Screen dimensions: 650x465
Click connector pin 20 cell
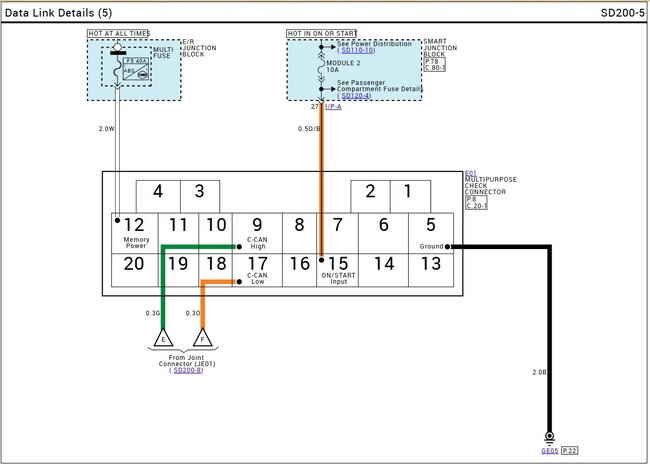tap(135, 270)
